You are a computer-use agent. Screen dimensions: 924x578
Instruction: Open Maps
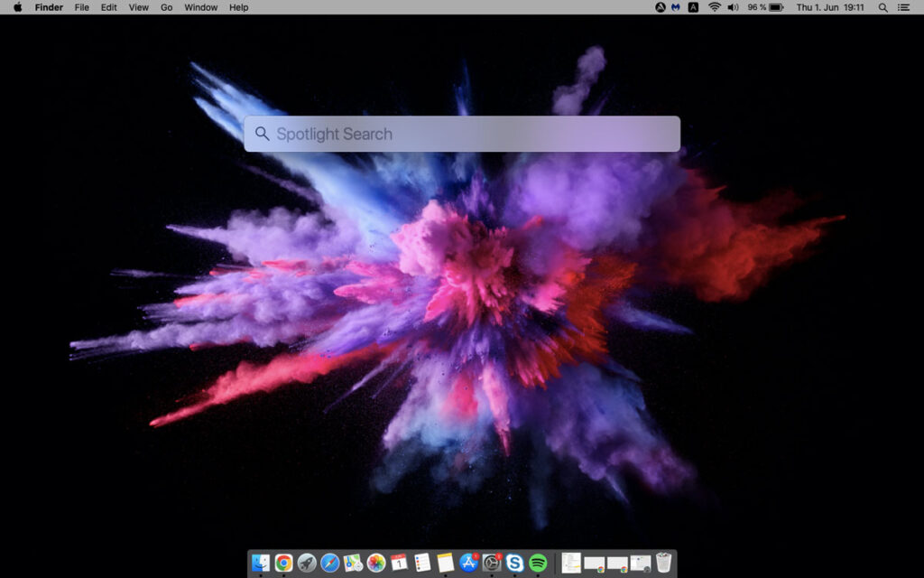coord(352,561)
